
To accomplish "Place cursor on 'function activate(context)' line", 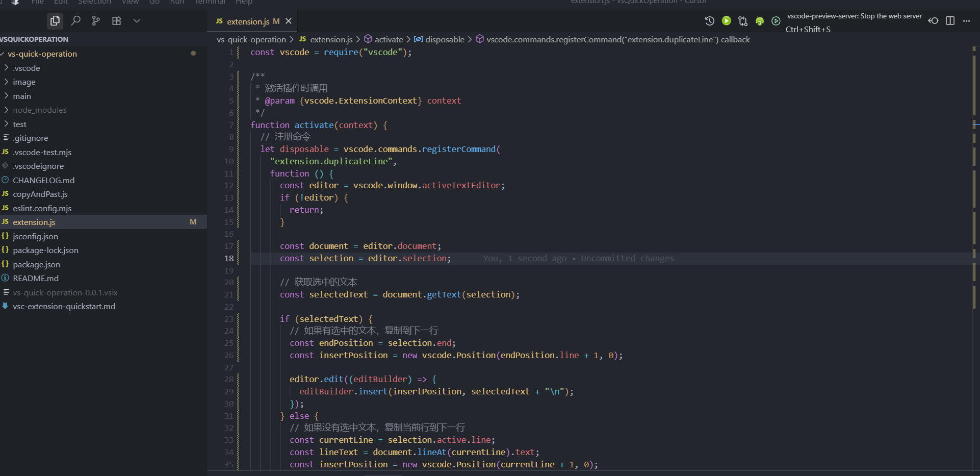I will (319, 125).
